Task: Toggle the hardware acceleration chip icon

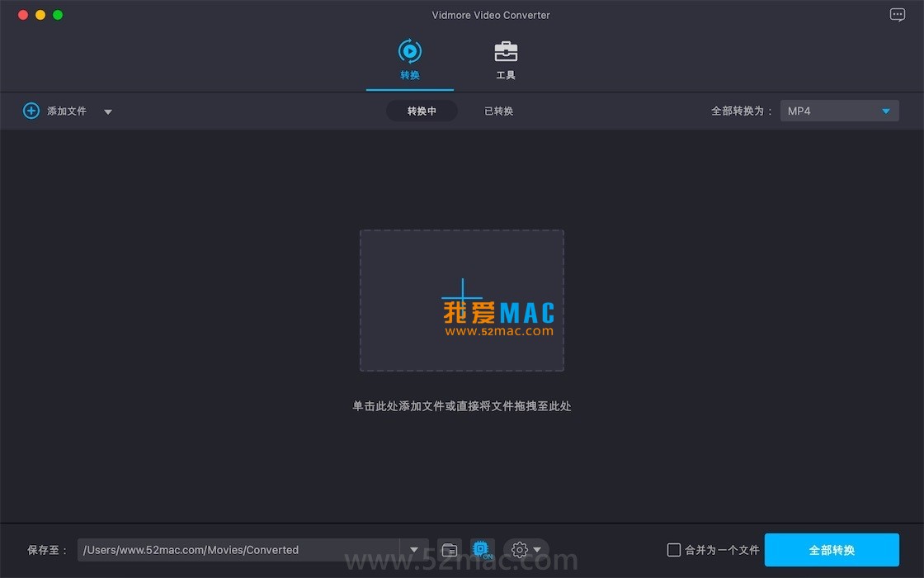Action: click(482, 550)
